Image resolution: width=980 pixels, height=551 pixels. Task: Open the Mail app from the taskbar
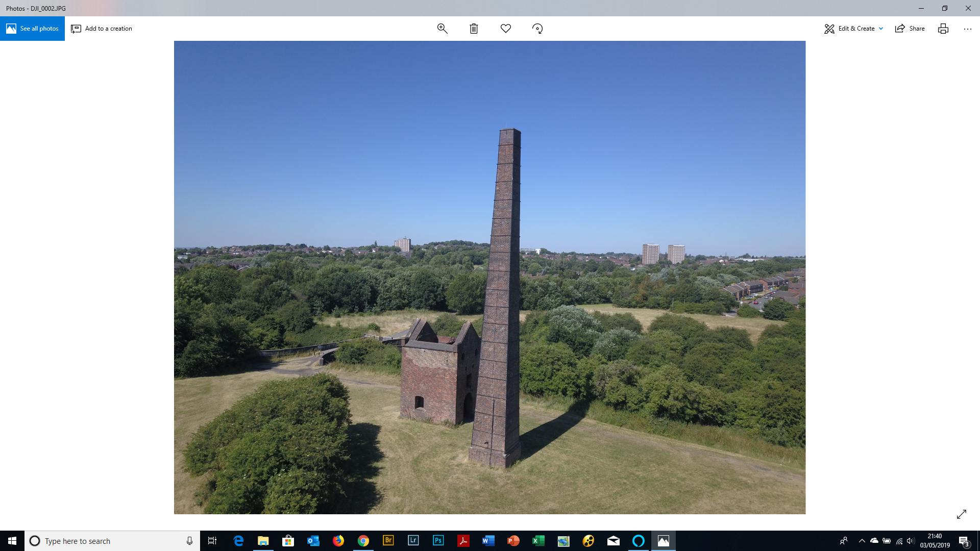(614, 541)
